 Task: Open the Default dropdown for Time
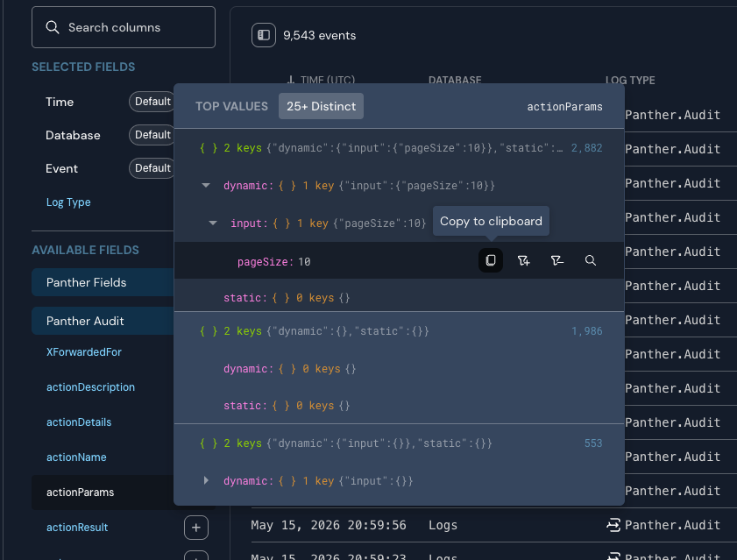(x=152, y=102)
